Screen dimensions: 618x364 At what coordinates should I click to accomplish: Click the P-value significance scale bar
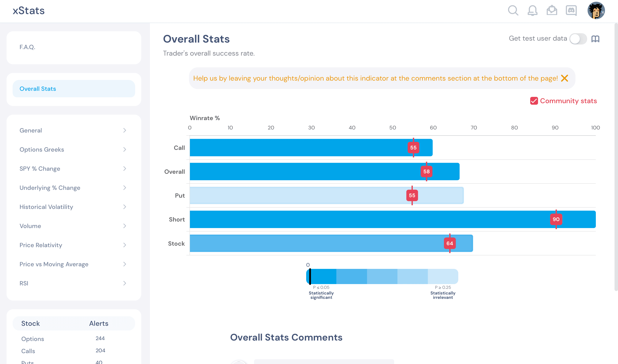382,276
